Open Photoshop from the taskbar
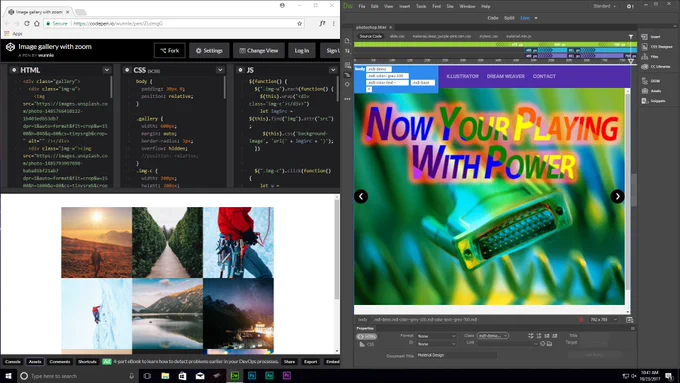Image resolution: width=680 pixels, height=383 pixels. [252, 376]
